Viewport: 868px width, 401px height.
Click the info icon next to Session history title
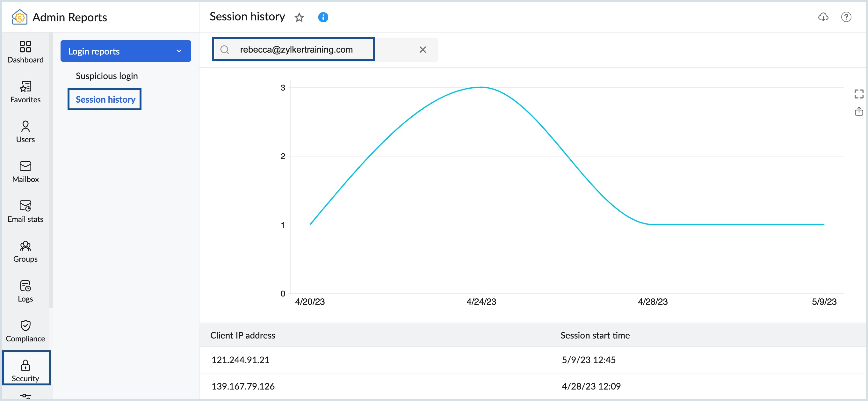click(x=323, y=17)
